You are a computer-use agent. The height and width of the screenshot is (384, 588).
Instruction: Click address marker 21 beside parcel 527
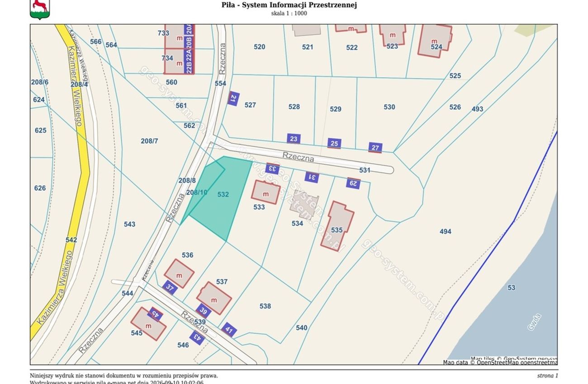(233, 99)
